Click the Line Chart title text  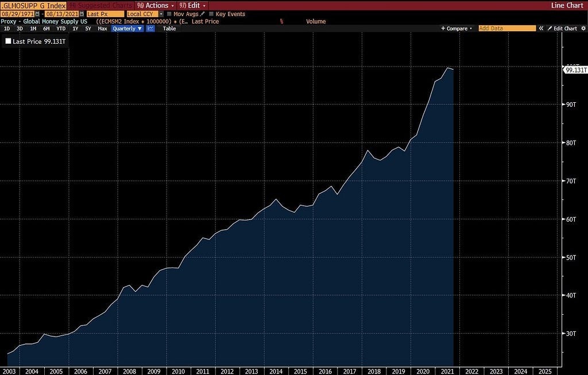pos(567,5)
